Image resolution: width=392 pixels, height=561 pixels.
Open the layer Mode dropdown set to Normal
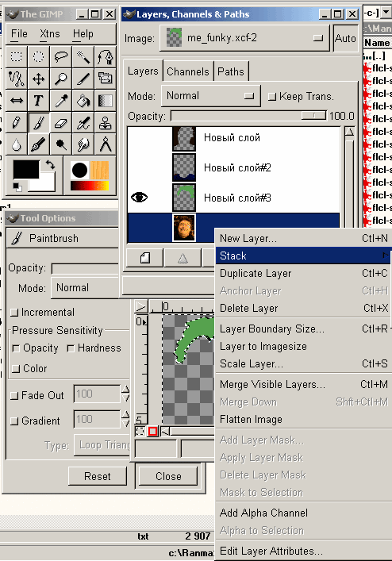(210, 96)
